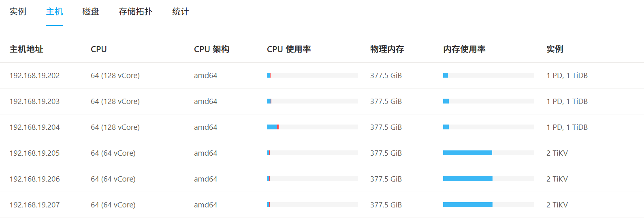Click "1 PD, 1 TiDB" in the 192.168.19.204 row
The image size is (644, 224).
[x=567, y=127]
